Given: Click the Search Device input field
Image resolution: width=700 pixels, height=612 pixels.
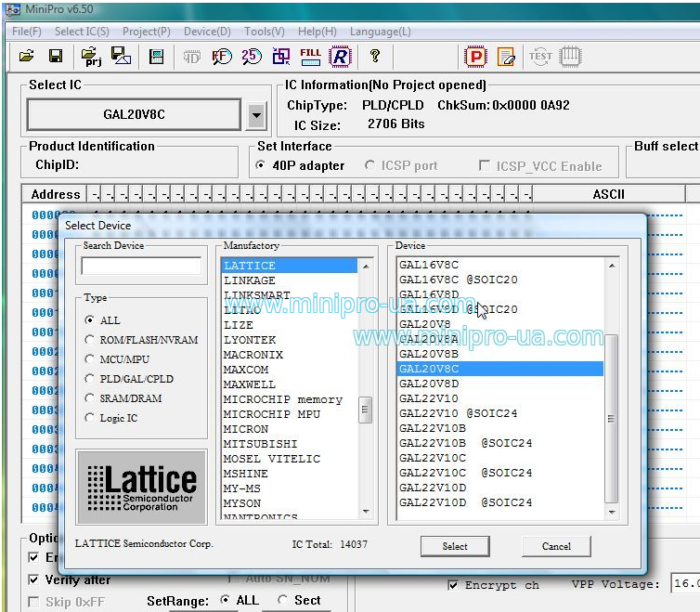Looking at the screenshot, I should point(141,266).
